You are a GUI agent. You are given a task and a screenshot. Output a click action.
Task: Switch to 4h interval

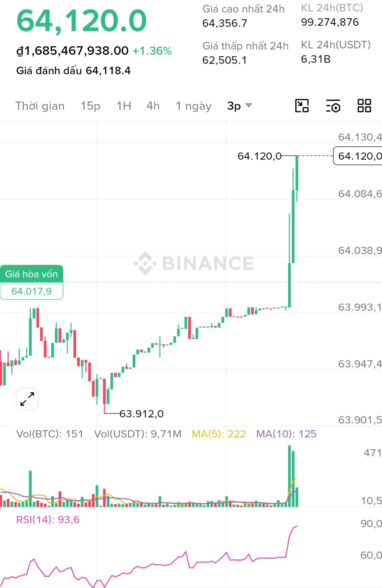[x=153, y=106]
